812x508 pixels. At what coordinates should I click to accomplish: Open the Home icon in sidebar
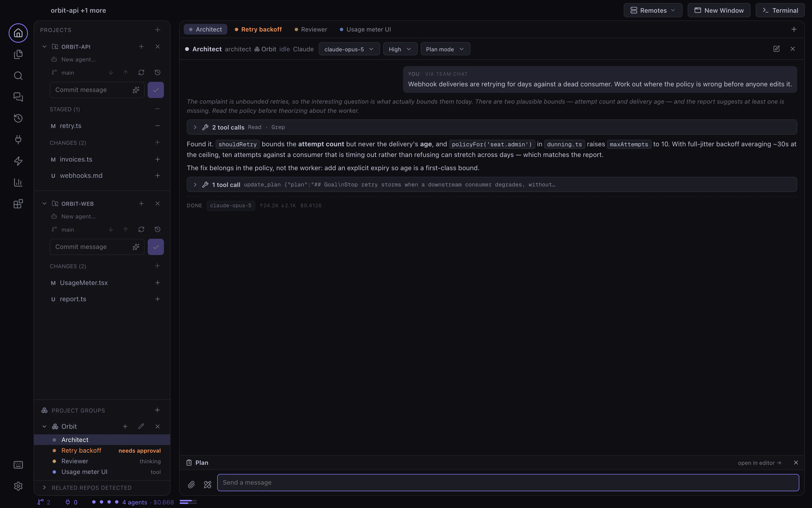coord(18,33)
